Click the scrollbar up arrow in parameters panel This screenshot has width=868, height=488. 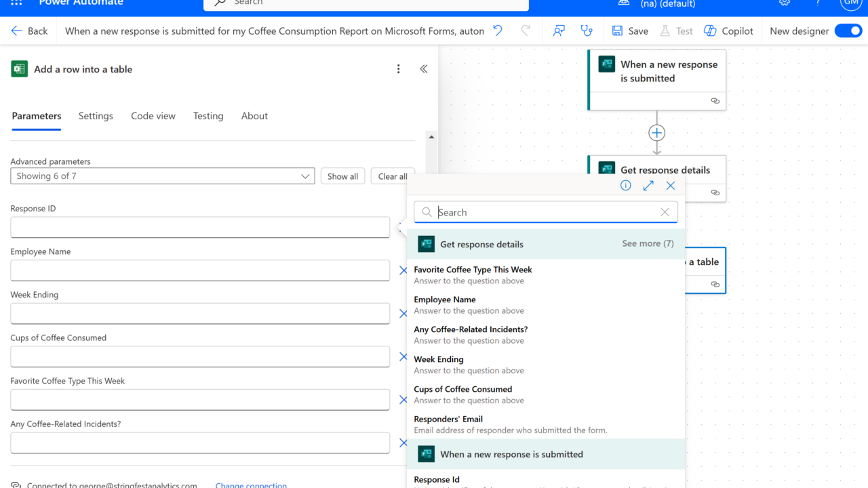(x=431, y=137)
